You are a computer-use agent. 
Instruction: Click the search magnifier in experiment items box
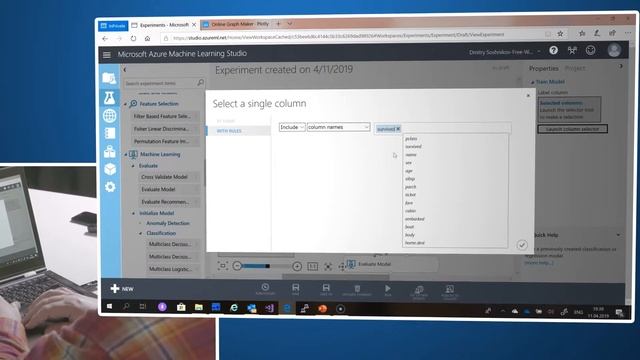(200, 83)
